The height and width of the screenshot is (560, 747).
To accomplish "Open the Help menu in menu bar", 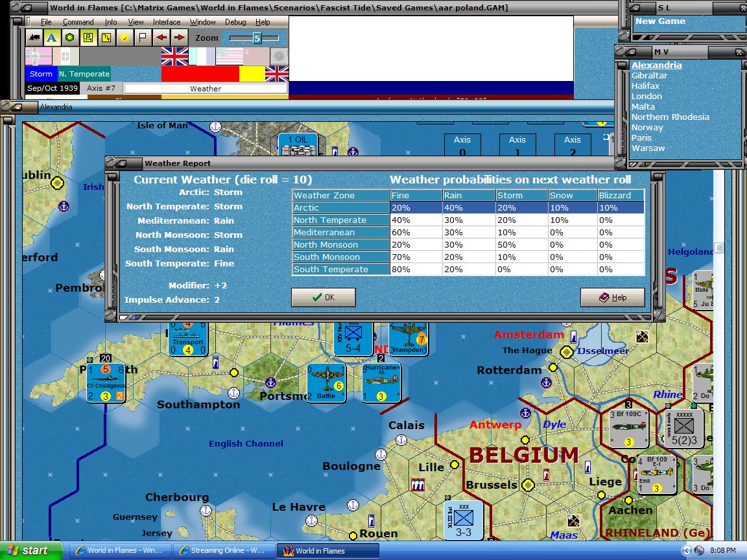I will pyautogui.click(x=263, y=22).
